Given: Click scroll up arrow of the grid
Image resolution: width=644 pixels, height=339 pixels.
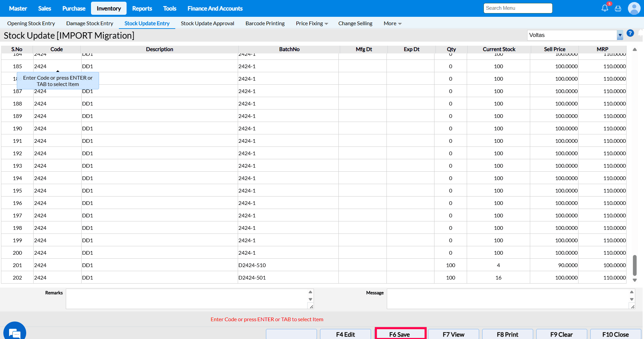Looking at the screenshot, I should (635, 50).
